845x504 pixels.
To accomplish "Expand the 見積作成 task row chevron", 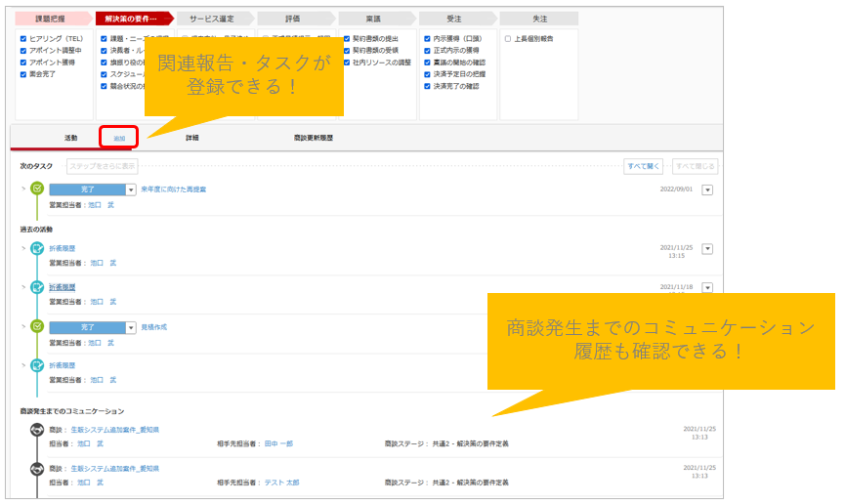I will (22, 327).
